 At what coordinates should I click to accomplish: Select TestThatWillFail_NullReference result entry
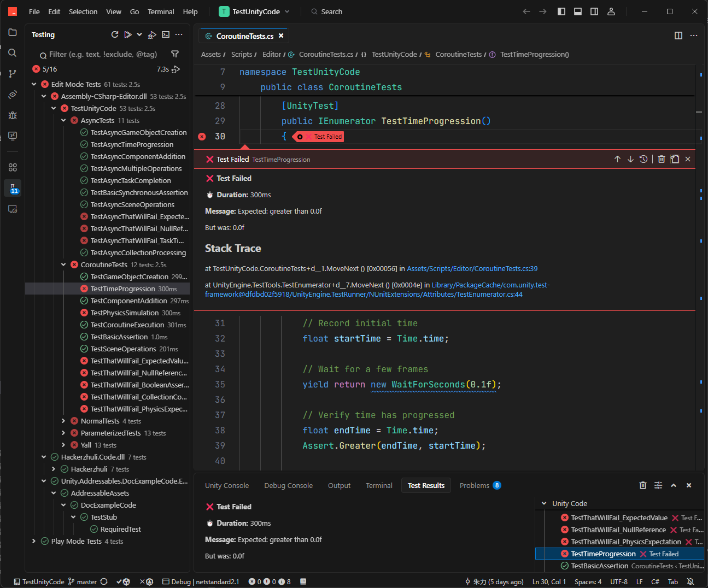click(620, 530)
